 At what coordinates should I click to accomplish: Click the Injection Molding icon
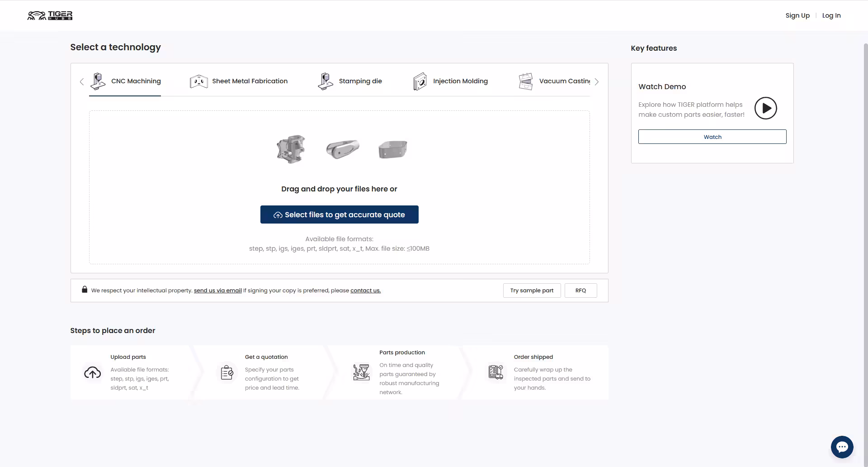coord(420,81)
